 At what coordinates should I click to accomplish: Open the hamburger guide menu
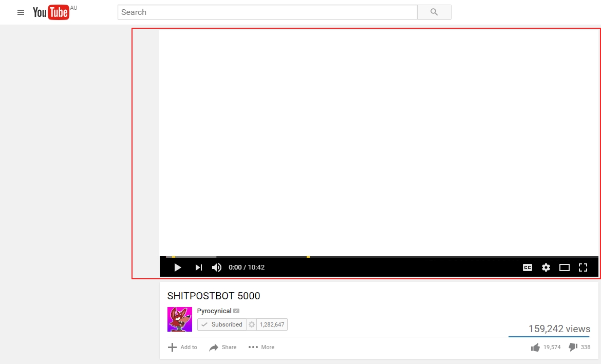[x=21, y=12]
